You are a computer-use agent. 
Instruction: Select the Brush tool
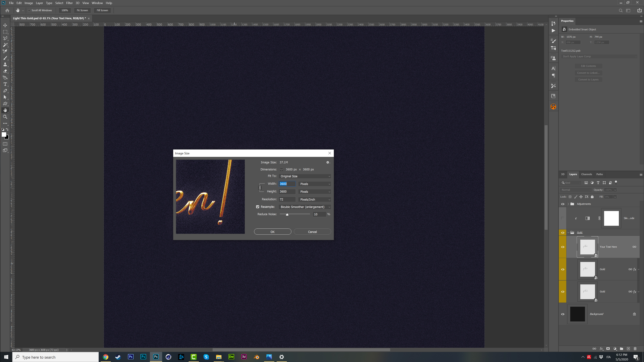[x=5, y=58]
